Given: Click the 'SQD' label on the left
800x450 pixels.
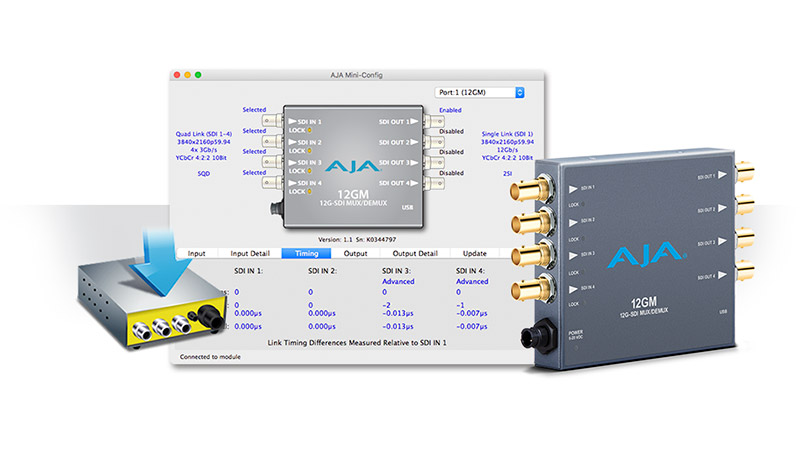Looking at the screenshot, I should 204,173.
